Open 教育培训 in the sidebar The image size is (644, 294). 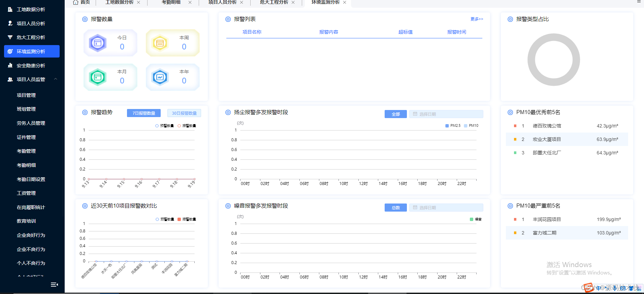[x=26, y=221]
